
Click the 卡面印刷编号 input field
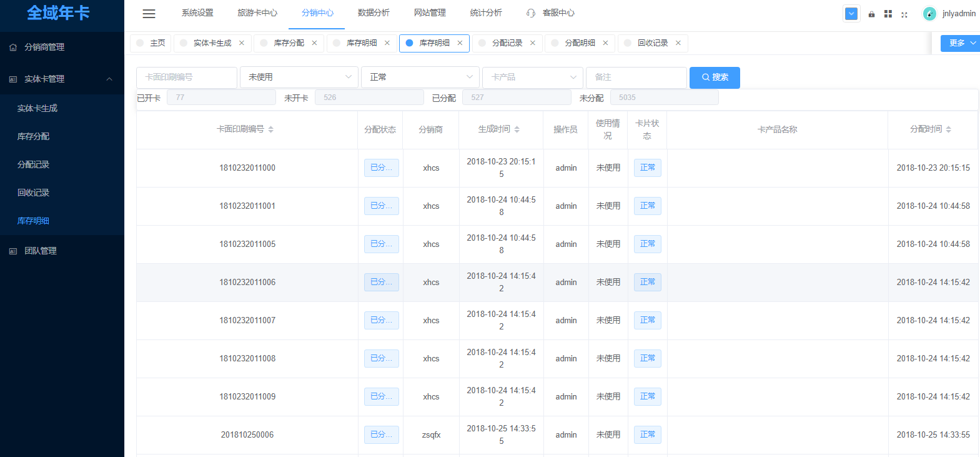(186, 78)
